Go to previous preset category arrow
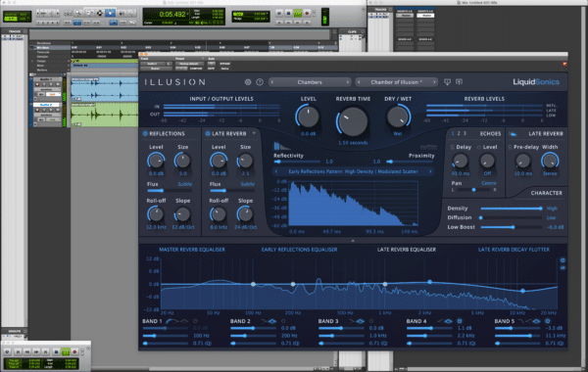This screenshot has width=588, height=372. [272, 82]
